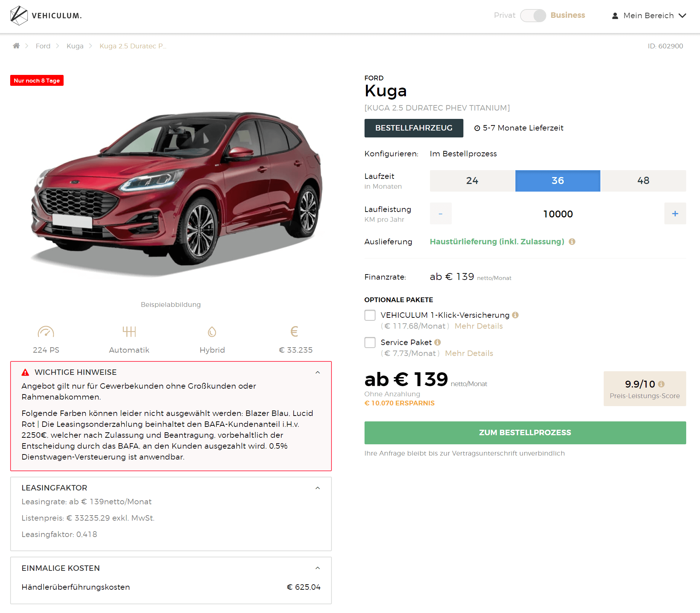Image resolution: width=700 pixels, height=613 pixels.
Task: Click the 224 PS speedometer icon
Action: pyautogui.click(x=46, y=332)
